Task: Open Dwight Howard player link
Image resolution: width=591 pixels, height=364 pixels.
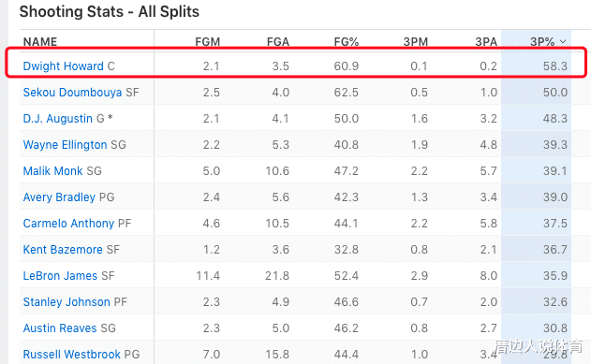Action: click(63, 66)
